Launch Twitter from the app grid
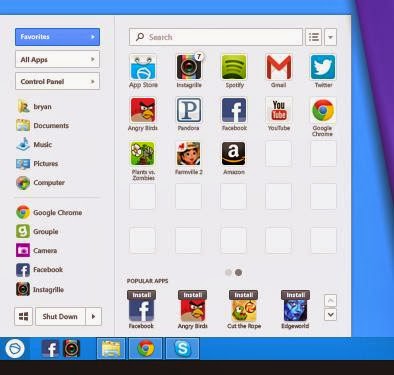The width and height of the screenshot is (394, 375). [323, 67]
